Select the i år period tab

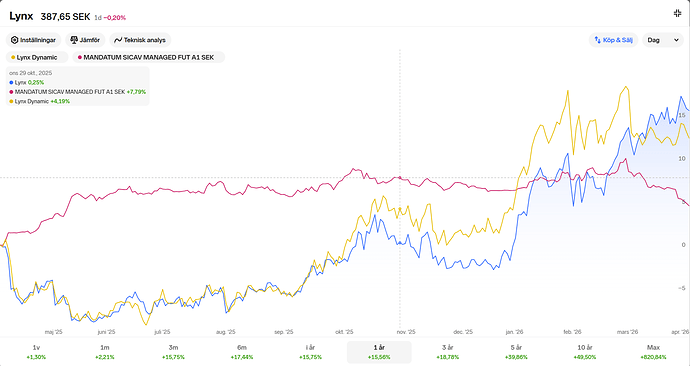coord(310,352)
